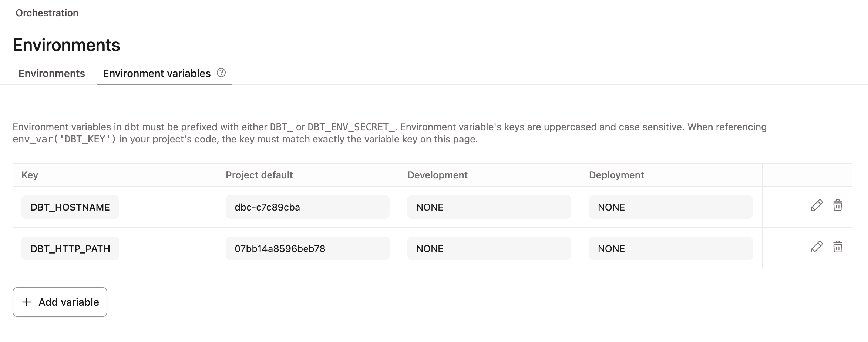Click the Orchestration breadcrumb
The image size is (868, 342).
click(47, 13)
